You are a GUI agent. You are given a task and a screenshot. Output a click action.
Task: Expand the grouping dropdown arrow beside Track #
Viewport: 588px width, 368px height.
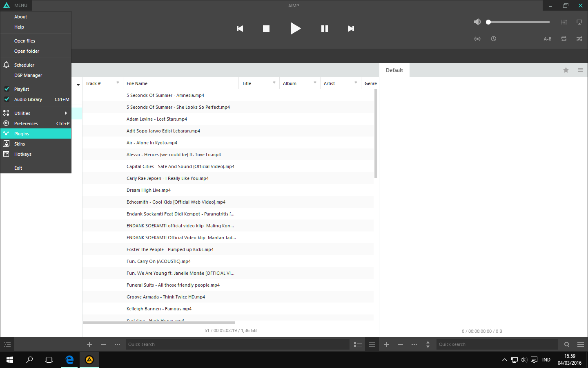pos(78,85)
